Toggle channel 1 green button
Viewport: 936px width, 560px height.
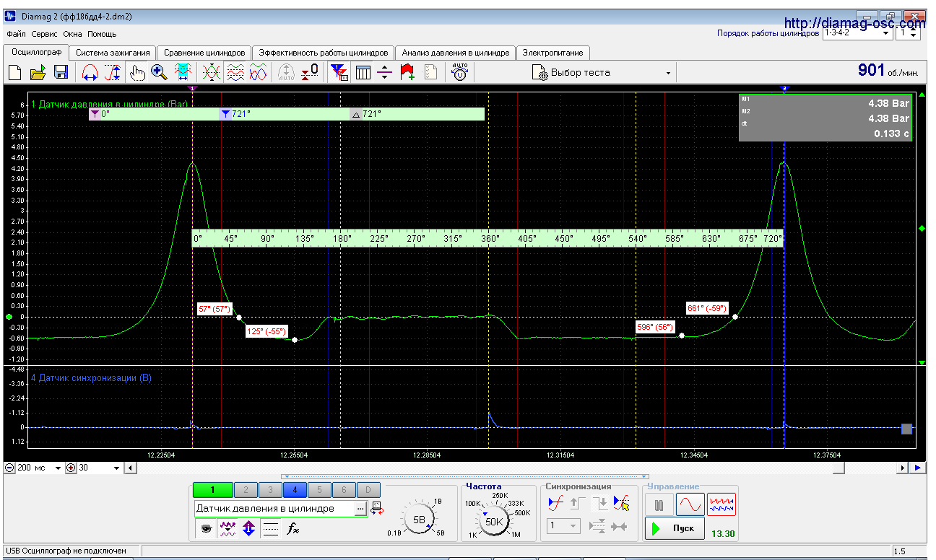[x=213, y=490]
